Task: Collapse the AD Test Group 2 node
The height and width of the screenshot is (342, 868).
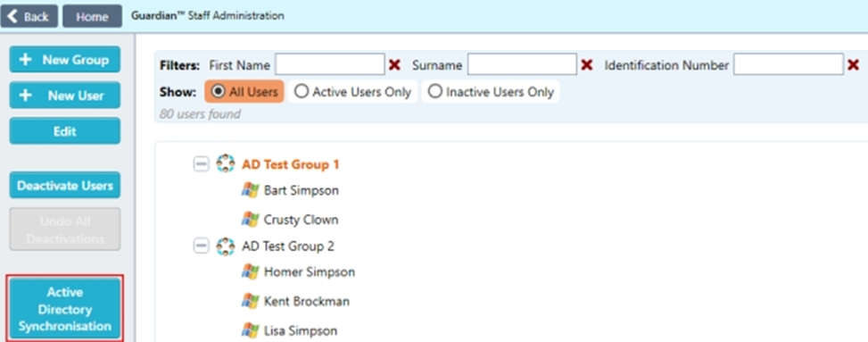Action: pos(201,246)
